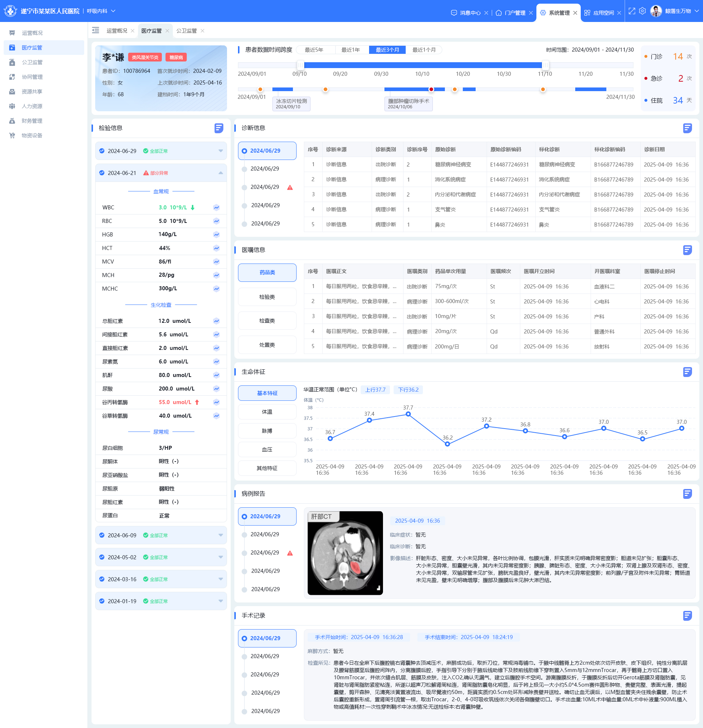This screenshot has height=728, width=703.
Task: Click the report icon in 诊断信息 header
Action: [687, 128]
